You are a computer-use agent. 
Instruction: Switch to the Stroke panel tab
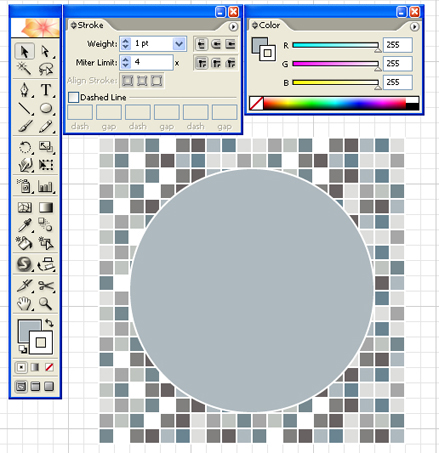pyautogui.click(x=87, y=25)
